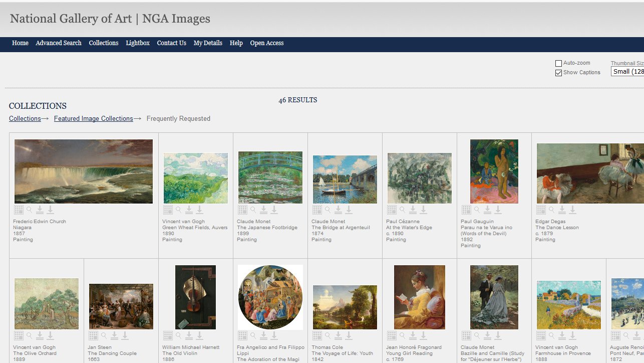644x363 pixels.
Task: Click the 'Edgar Degas' caption text
Action: (550, 222)
